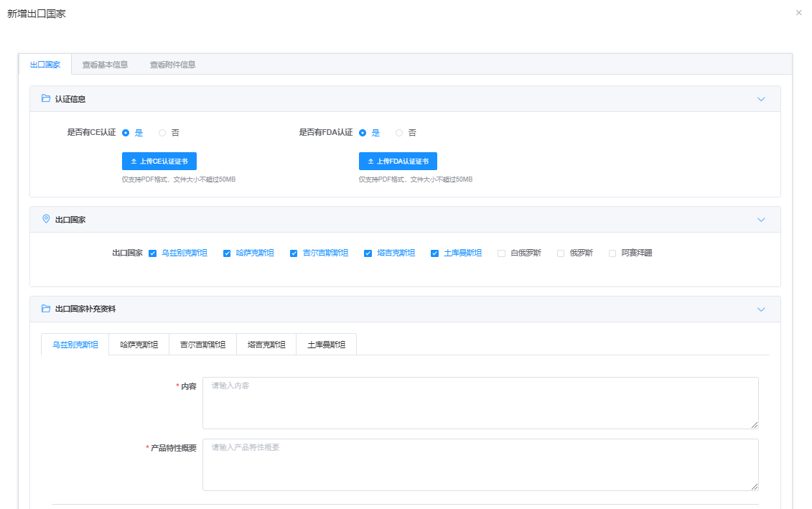Uncheck 土库曼斯坦 export country checkbox

pyautogui.click(x=434, y=253)
